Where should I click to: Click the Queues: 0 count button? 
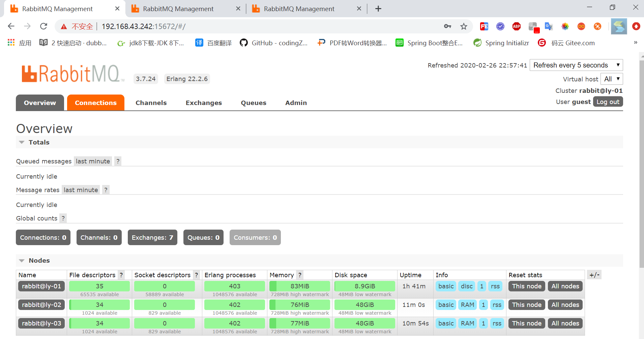(x=203, y=238)
